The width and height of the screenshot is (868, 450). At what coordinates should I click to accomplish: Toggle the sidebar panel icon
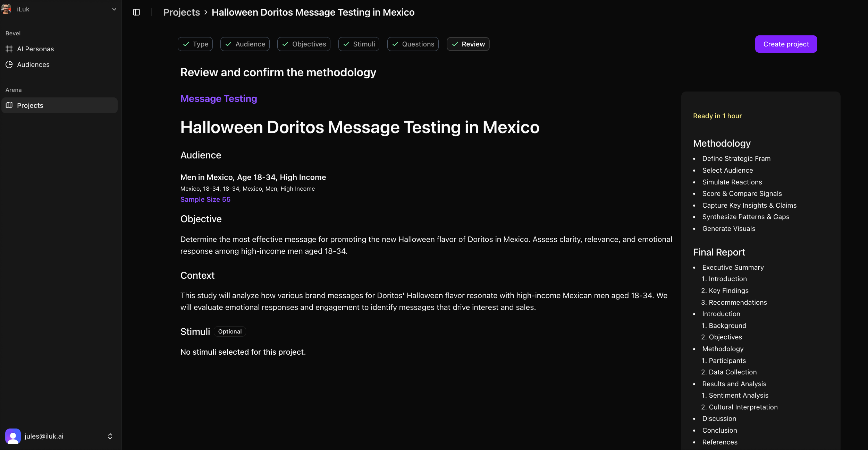(x=136, y=12)
